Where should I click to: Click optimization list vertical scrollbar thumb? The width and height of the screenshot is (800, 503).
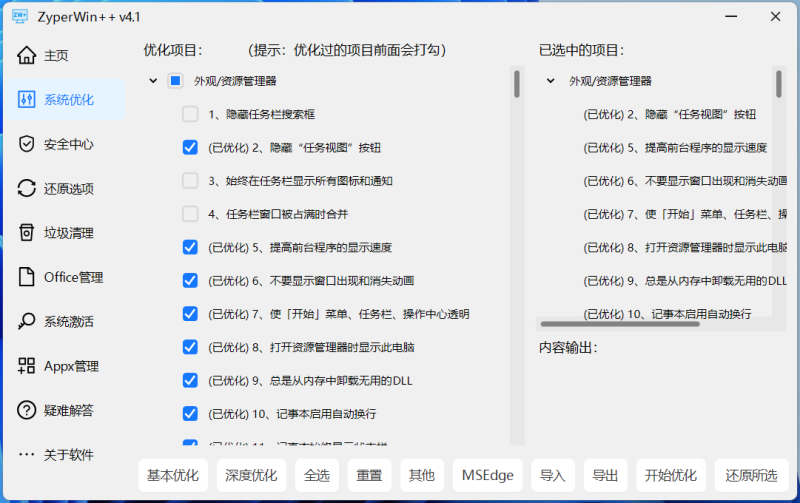pyautogui.click(x=517, y=84)
